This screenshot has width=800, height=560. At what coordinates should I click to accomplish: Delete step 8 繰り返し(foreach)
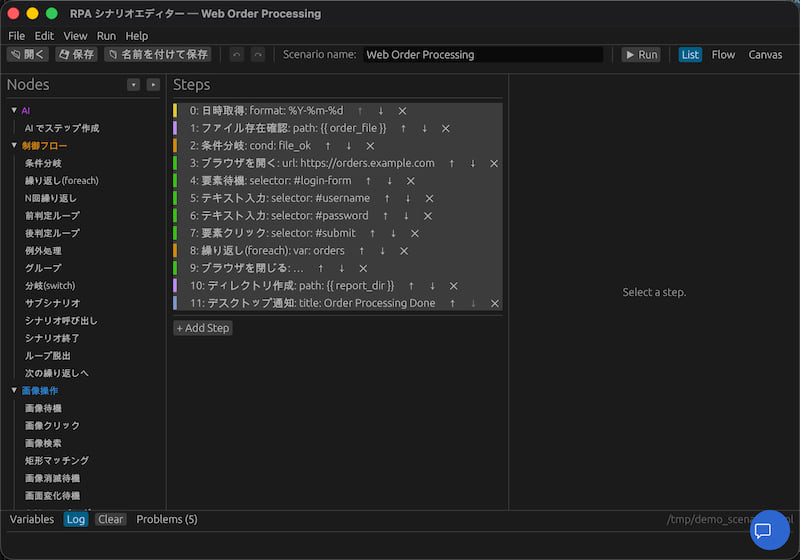404,251
